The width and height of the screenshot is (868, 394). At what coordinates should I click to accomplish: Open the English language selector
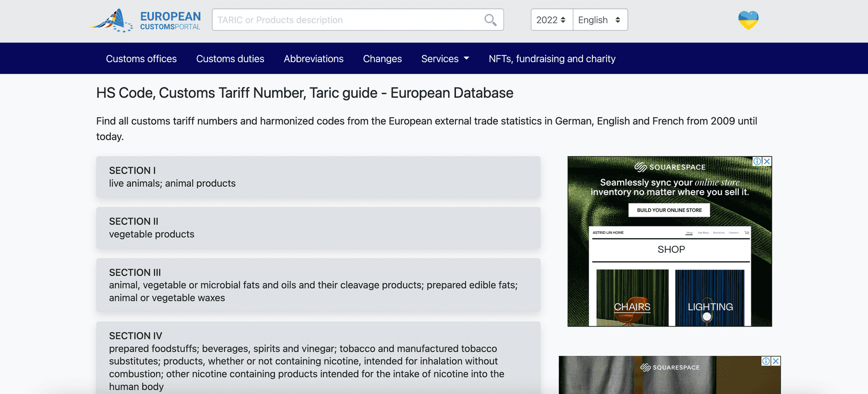[x=600, y=20]
